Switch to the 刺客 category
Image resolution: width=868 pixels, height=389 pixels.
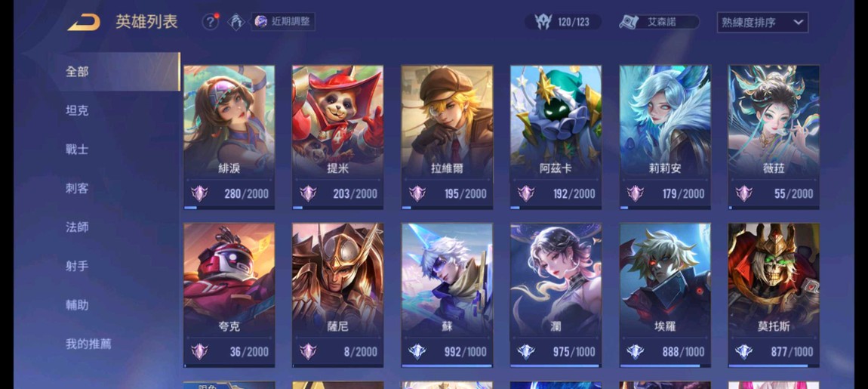[77, 188]
